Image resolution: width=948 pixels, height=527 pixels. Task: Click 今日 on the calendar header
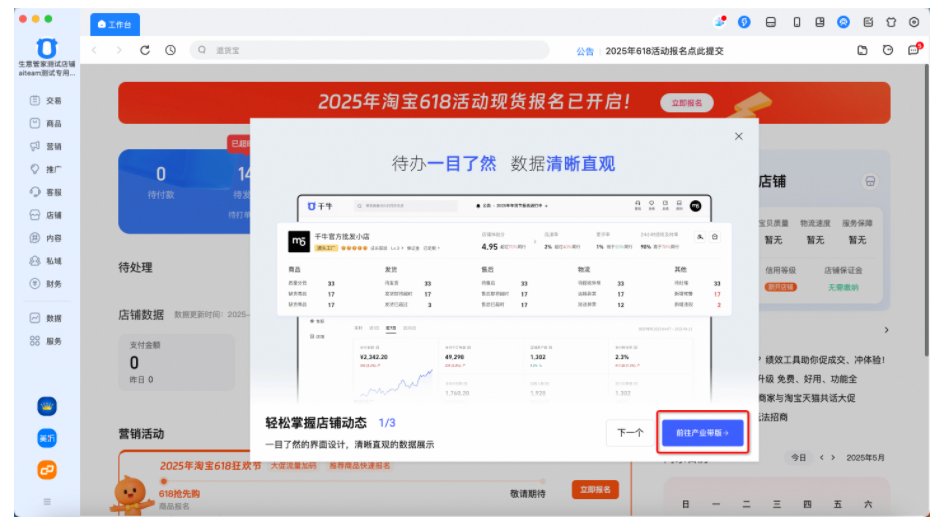point(799,457)
